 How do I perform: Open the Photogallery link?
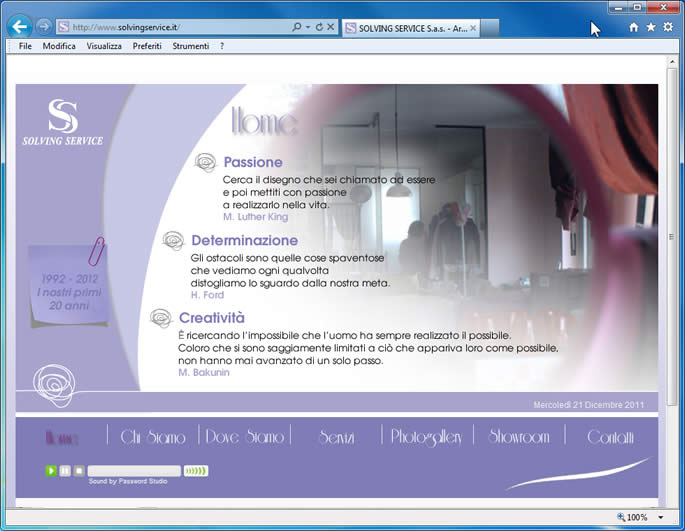[x=426, y=437]
